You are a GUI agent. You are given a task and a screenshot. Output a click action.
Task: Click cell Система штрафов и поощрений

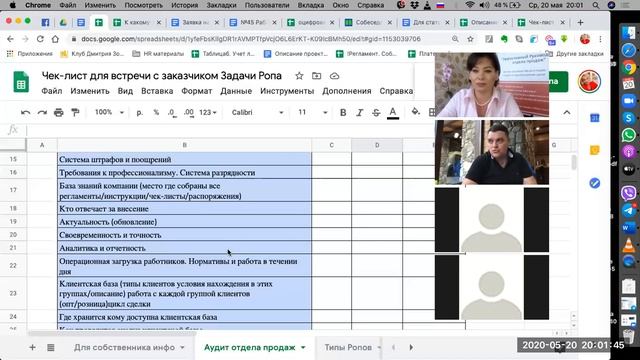click(x=184, y=159)
